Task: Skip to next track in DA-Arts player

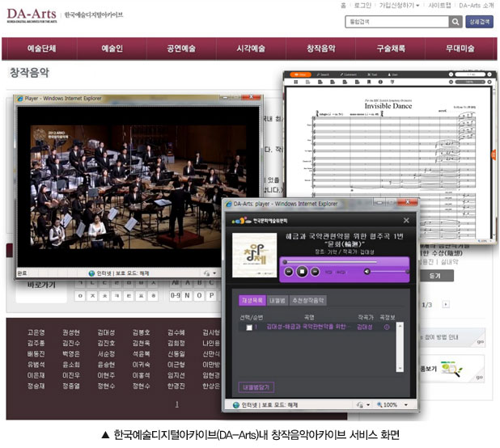Action: [x=315, y=272]
